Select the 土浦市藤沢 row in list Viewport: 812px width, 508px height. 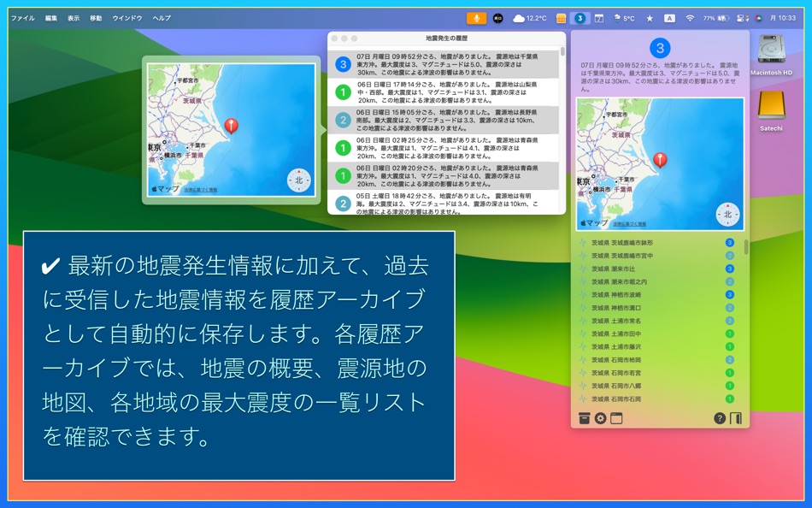coord(657,346)
